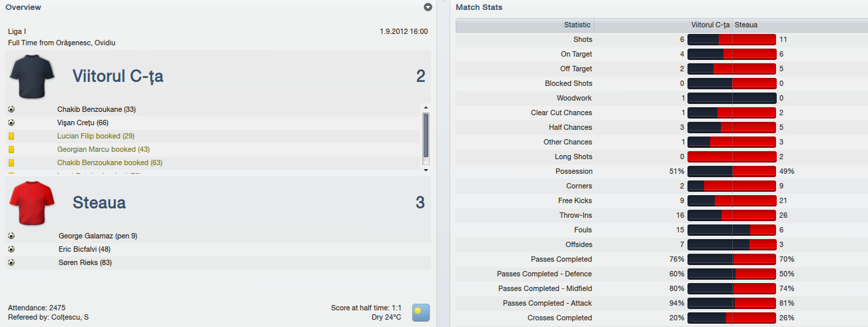Click yellow card icon beside Lucian Filip
The height and width of the screenshot is (327, 868).
(x=11, y=136)
